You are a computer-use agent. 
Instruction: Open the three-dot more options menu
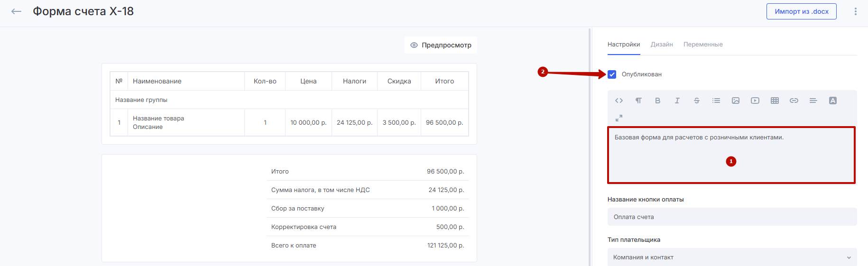click(x=856, y=11)
